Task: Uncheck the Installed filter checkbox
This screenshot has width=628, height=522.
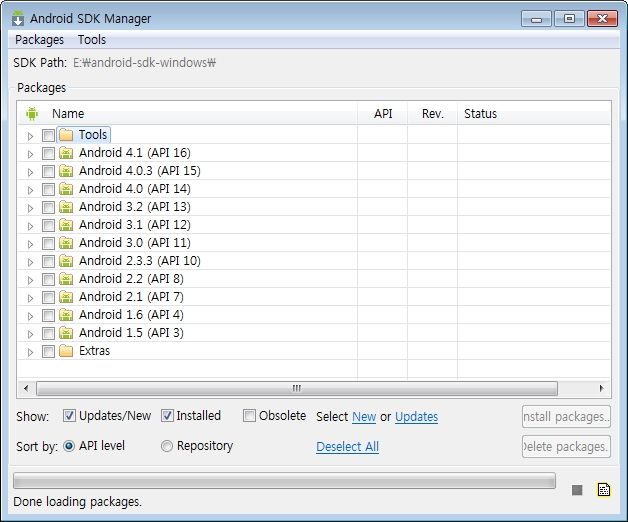Action: coord(167,416)
